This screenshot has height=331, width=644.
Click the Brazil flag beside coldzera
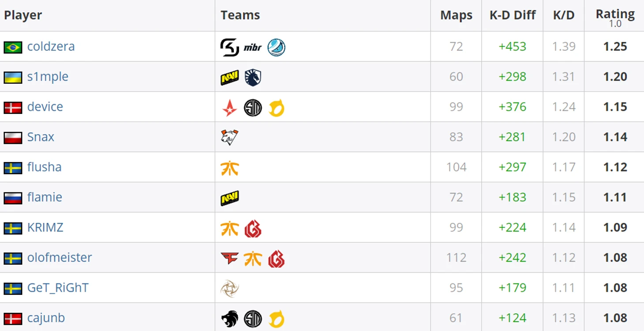[x=13, y=47]
